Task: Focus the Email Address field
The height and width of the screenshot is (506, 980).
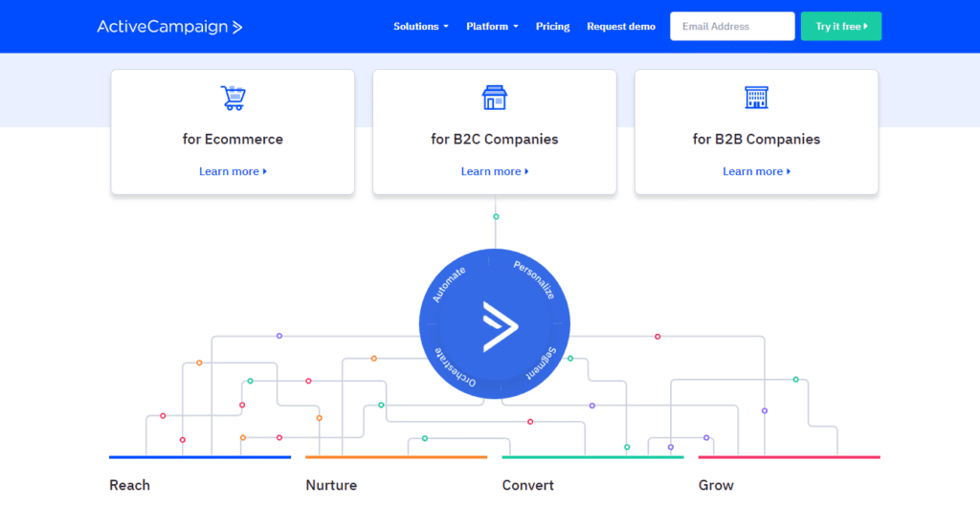Action: (x=732, y=26)
